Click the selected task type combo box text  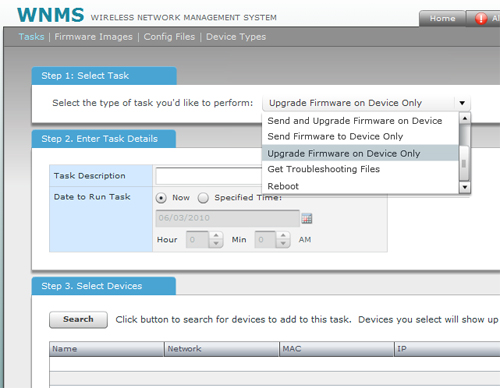coord(345,103)
